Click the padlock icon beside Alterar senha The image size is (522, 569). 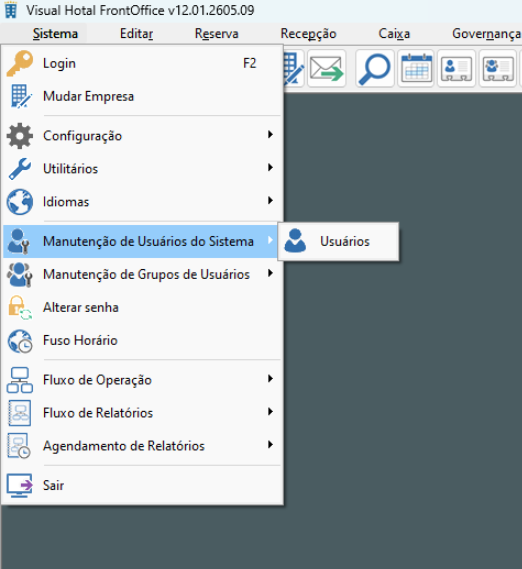coord(20,308)
